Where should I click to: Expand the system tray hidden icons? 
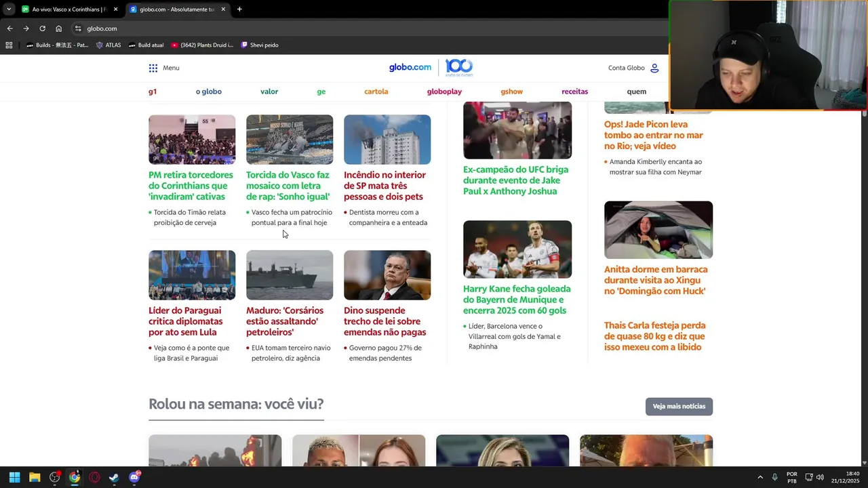click(x=760, y=477)
